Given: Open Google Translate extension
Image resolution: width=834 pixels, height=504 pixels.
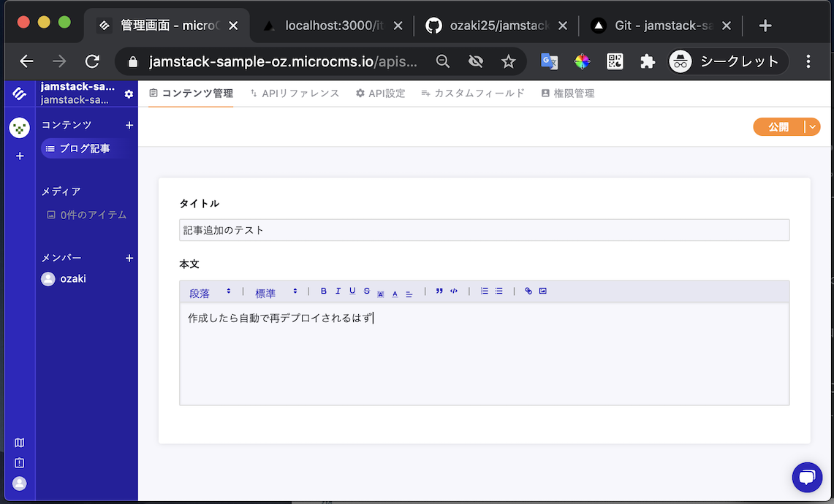Looking at the screenshot, I should point(549,61).
